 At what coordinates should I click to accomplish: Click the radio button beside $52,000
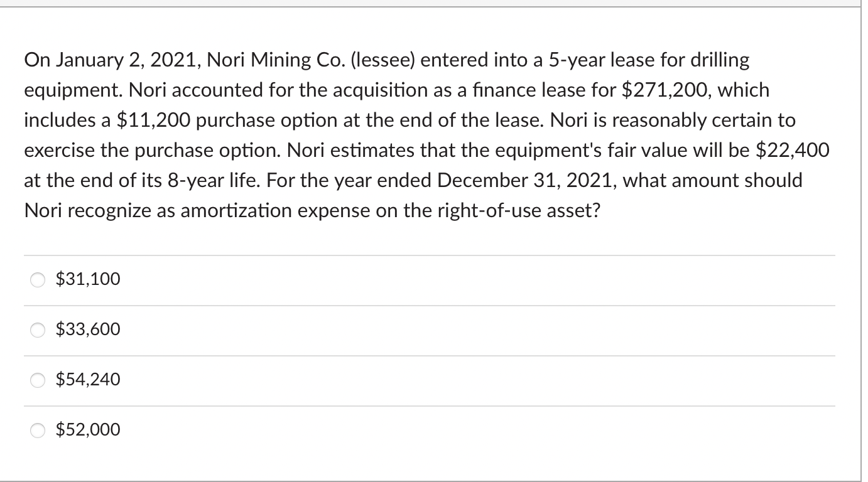tap(38, 430)
